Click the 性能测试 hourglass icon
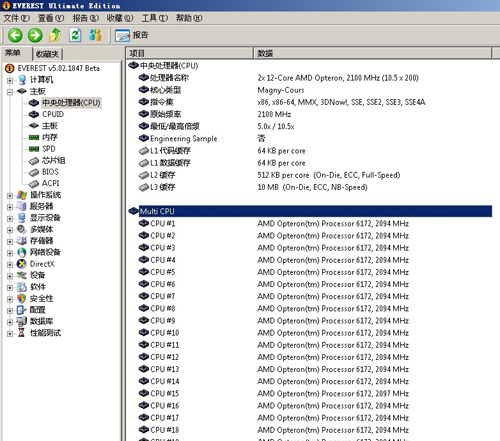500x441 pixels. click(22, 333)
